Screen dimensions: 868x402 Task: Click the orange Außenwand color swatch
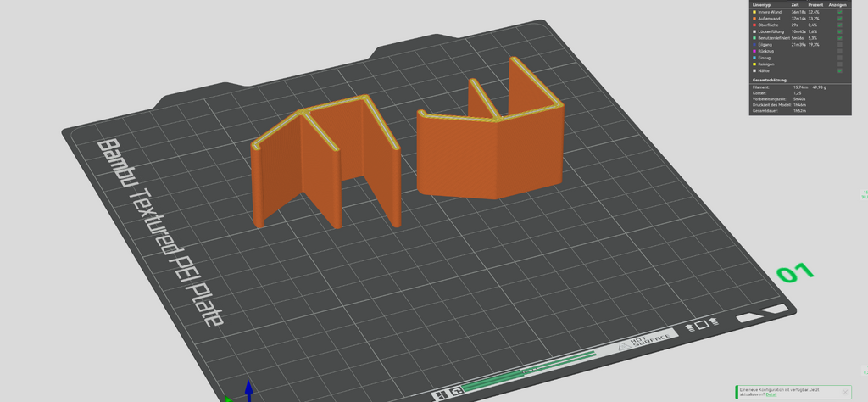pyautogui.click(x=754, y=19)
